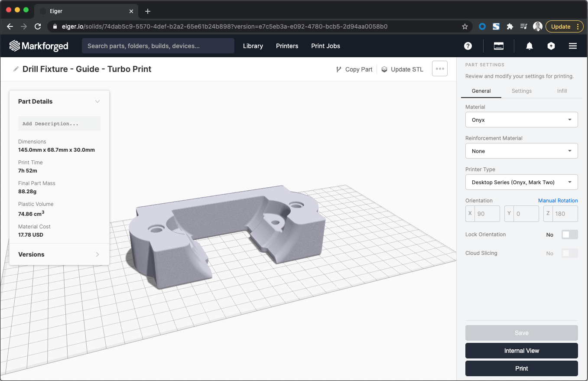
Task: Click the part title Drill Fixture text
Action: [87, 69]
